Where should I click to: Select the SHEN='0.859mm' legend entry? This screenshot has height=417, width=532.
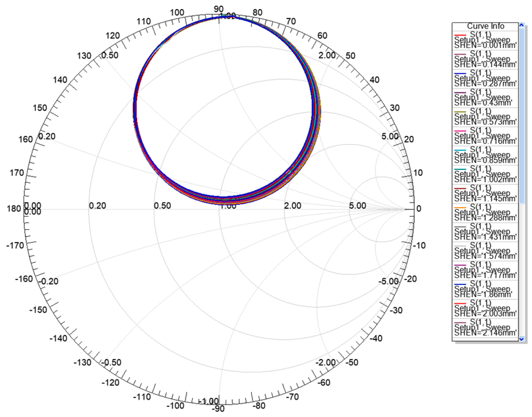[x=485, y=155]
